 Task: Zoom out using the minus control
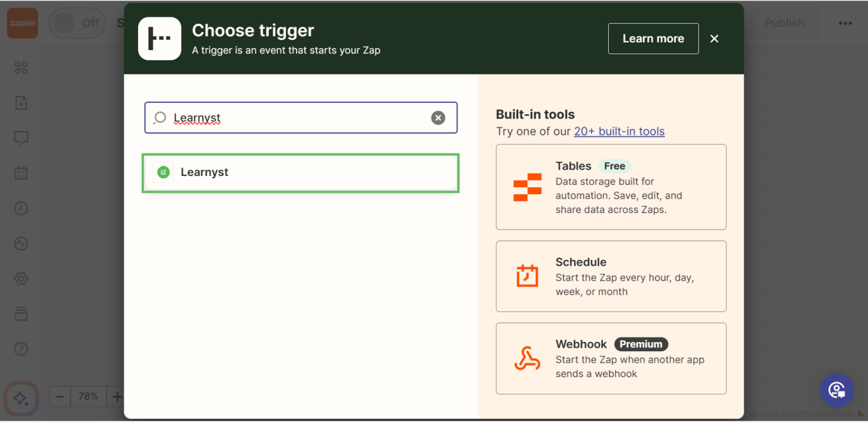pos(60,396)
